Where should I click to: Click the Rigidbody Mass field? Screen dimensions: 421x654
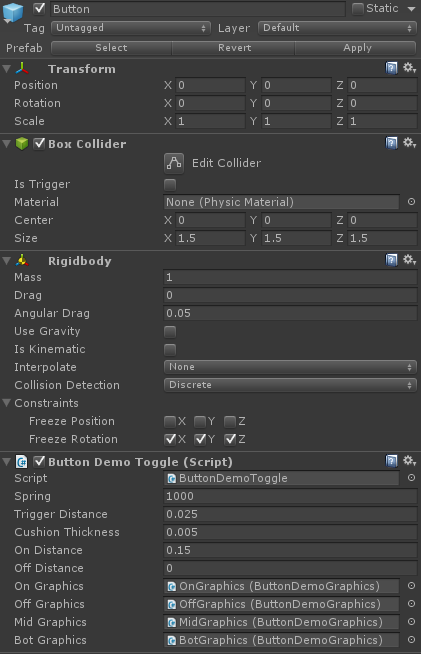pyautogui.click(x=290, y=277)
